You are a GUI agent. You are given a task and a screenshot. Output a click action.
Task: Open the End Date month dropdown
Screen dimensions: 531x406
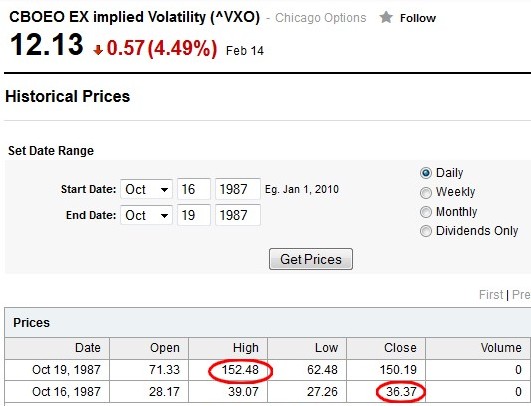pyautogui.click(x=146, y=215)
